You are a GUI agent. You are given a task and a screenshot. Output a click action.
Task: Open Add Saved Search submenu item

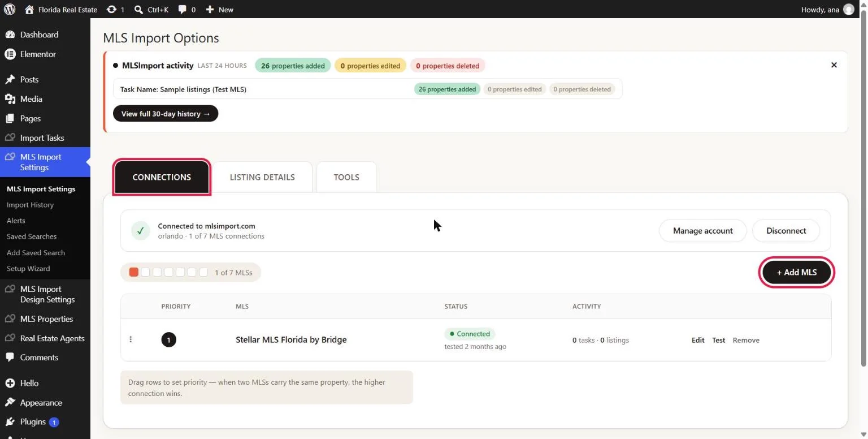pyautogui.click(x=36, y=253)
